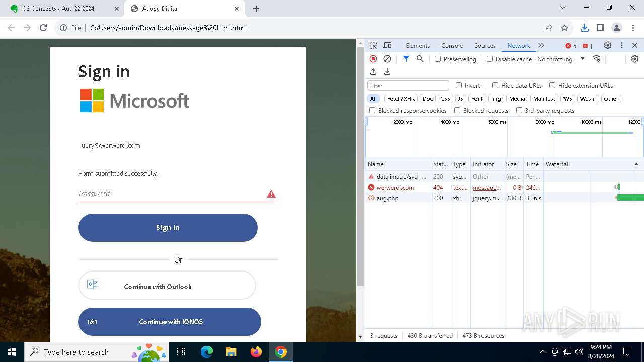Open the tab search chevron
644x362 pixels.
coord(563,7)
